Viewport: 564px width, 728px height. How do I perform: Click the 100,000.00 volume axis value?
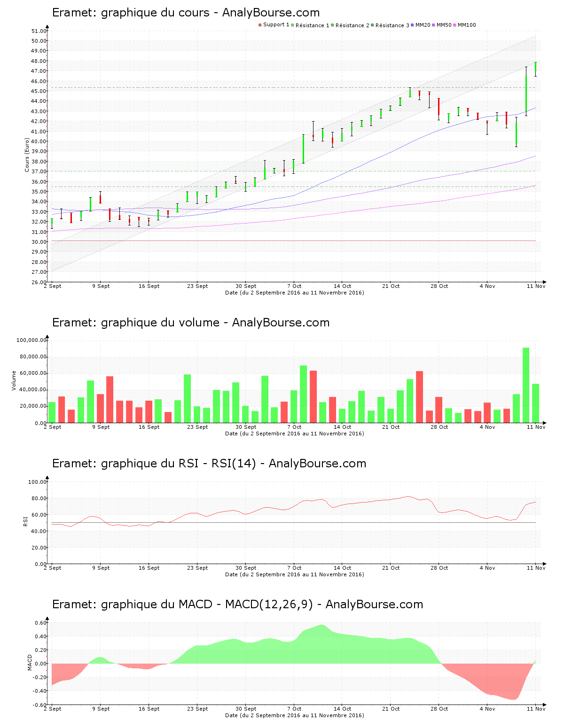31,340
